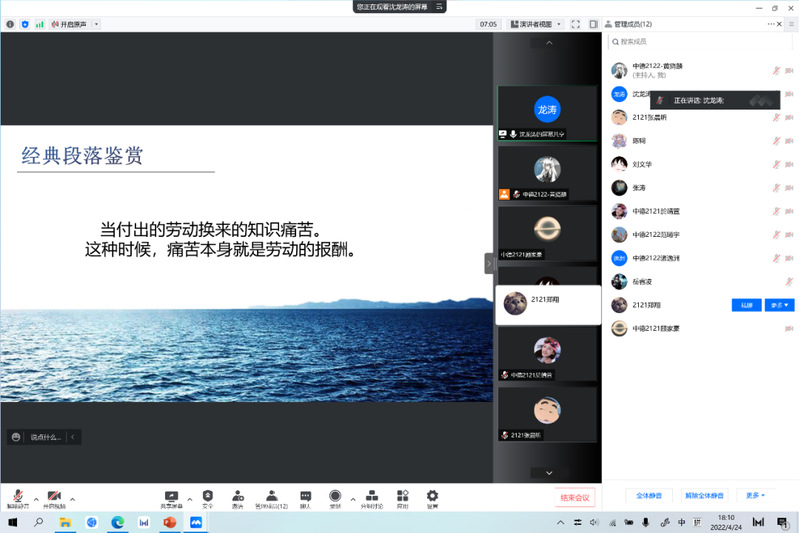The width and height of the screenshot is (799, 533).
Task: Open the 管理成员(12) members panel
Action: tap(271, 498)
